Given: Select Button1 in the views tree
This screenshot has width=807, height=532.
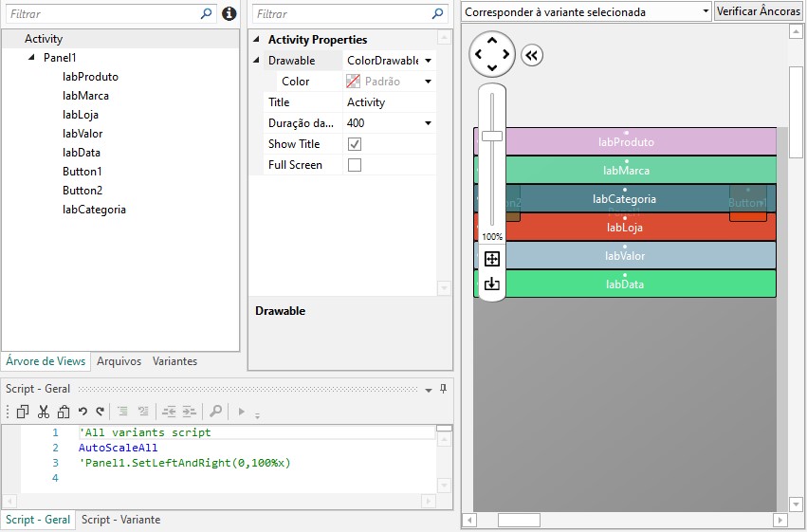Looking at the screenshot, I should click(x=83, y=172).
